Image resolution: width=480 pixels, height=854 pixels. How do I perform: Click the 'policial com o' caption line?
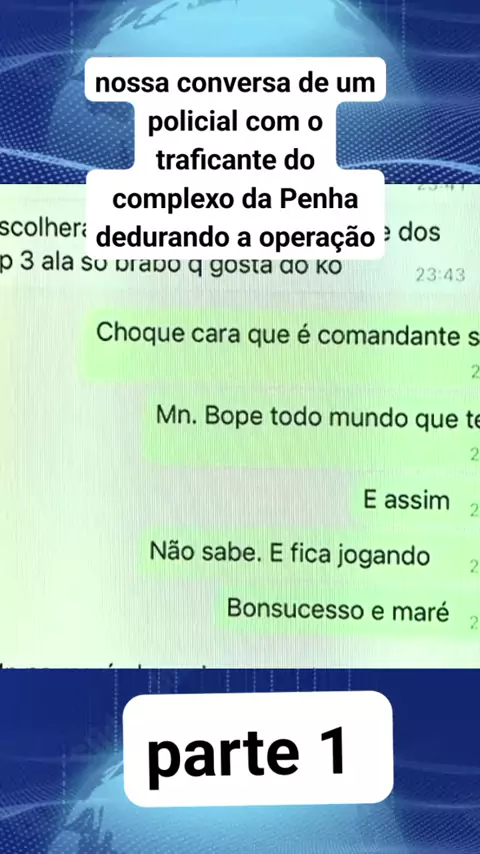(x=235, y=123)
